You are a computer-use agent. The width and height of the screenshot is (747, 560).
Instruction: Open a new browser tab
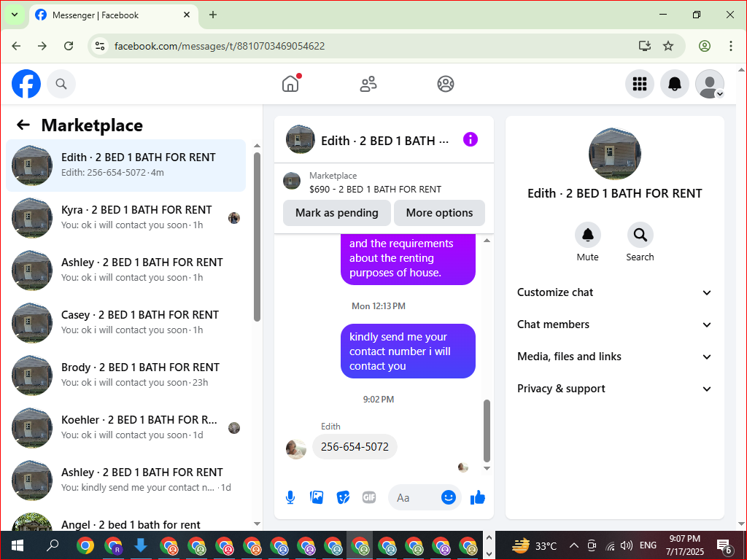click(x=213, y=15)
